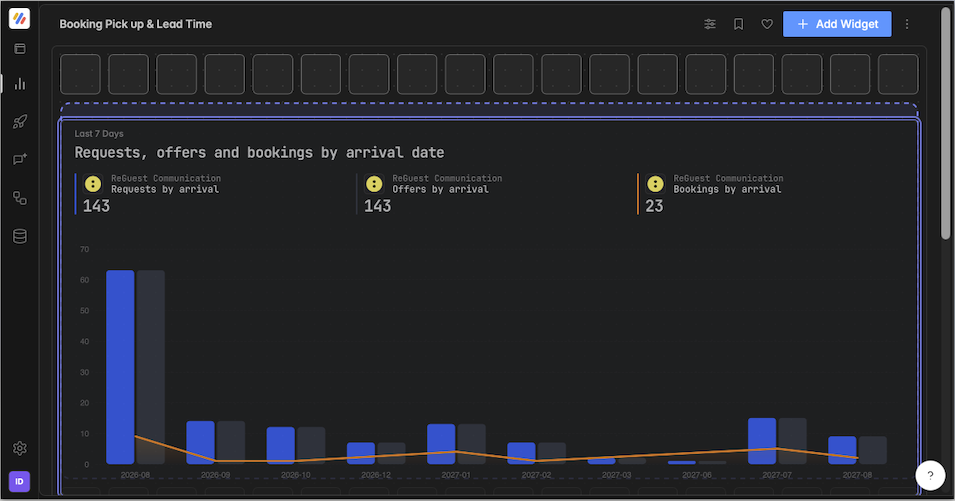
Task: Open the bar chart analytics sidebar icon
Action: pos(19,83)
